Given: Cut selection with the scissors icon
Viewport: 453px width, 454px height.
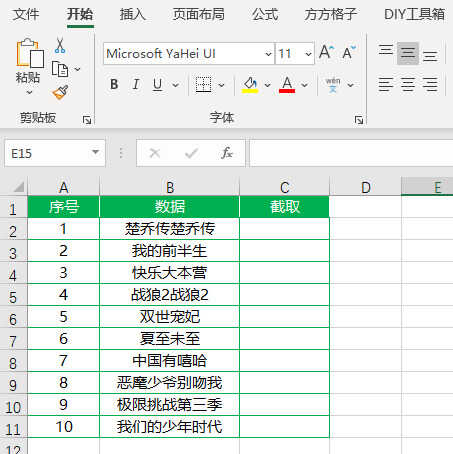Looking at the screenshot, I should (60, 45).
